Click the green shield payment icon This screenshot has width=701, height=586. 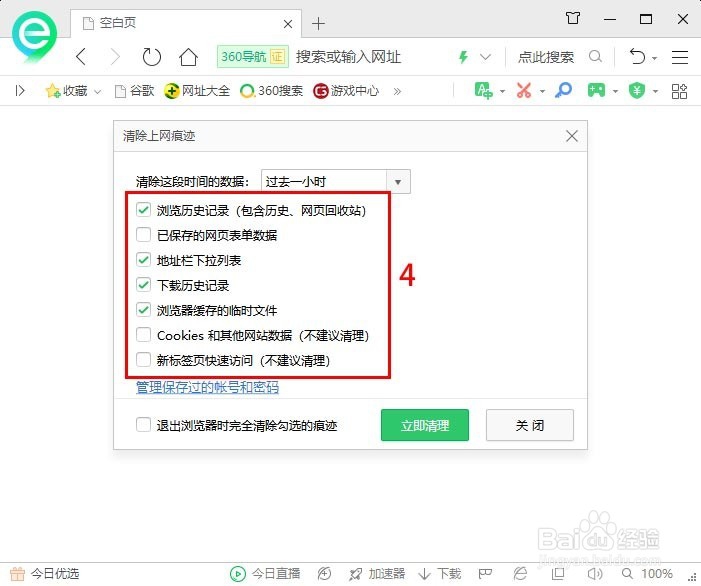point(637,91)
